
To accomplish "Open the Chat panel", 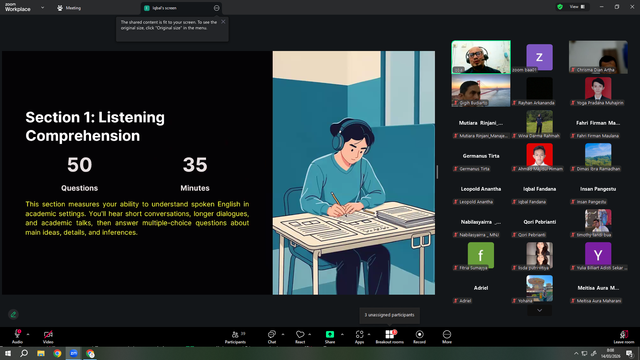I will point(272,337).
